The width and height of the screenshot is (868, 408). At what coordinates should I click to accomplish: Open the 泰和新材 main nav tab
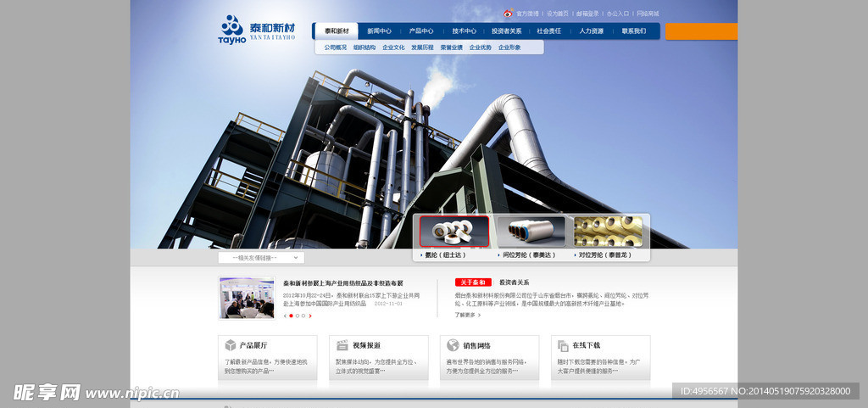[x=337, y=31]
